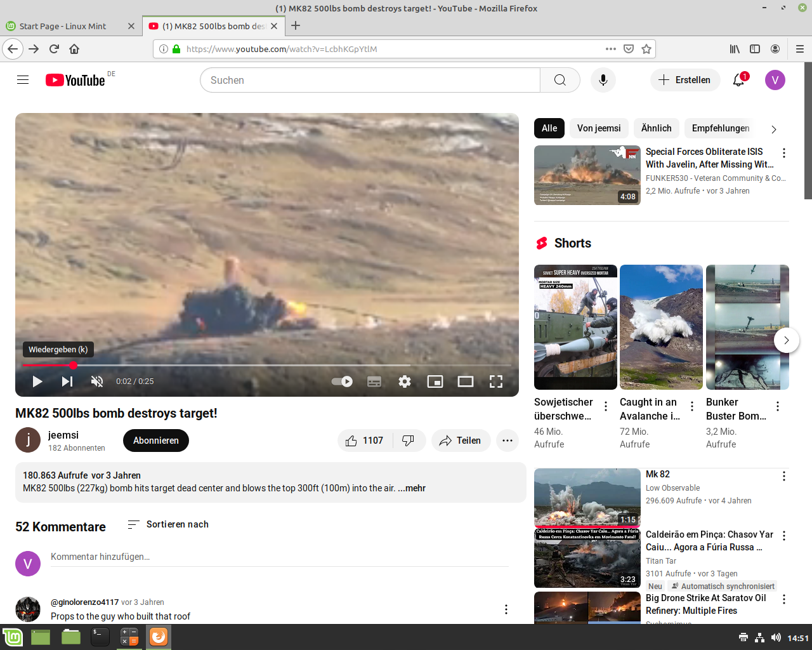Open the Sortieren nach dropdown

pyautogui.click(x=168, y=524)
